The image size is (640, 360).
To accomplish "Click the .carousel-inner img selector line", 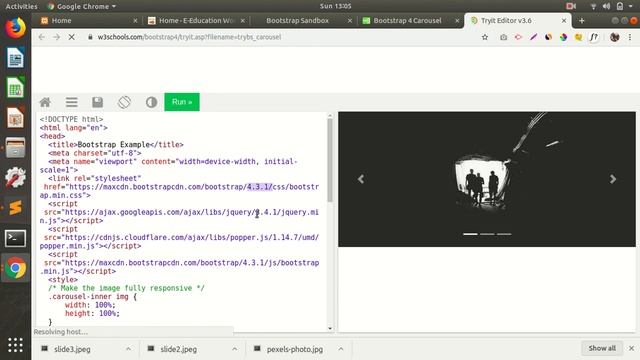I will click(x=92, y=297).
